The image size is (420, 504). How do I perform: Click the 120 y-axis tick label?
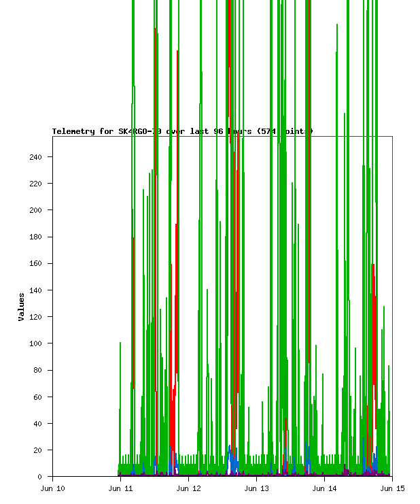36,317
